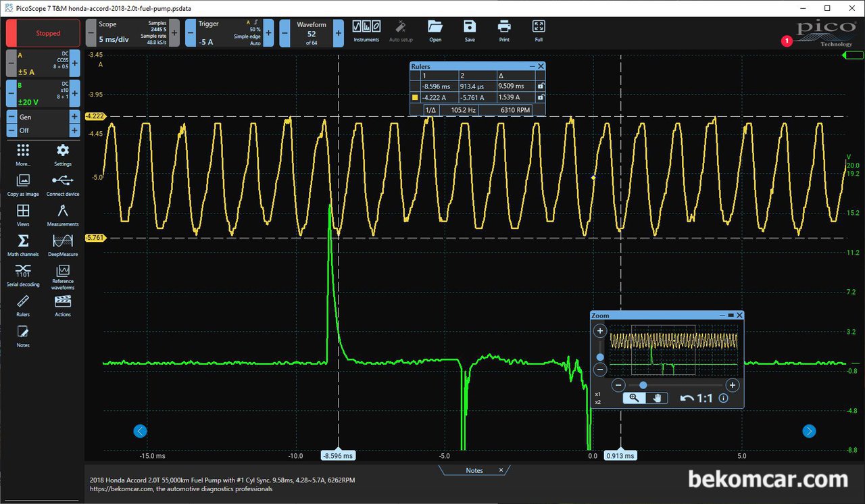865x504 pixels.
Task: Click vertical zoom-out minus in Zoom panel
Action: coord(599,370)
